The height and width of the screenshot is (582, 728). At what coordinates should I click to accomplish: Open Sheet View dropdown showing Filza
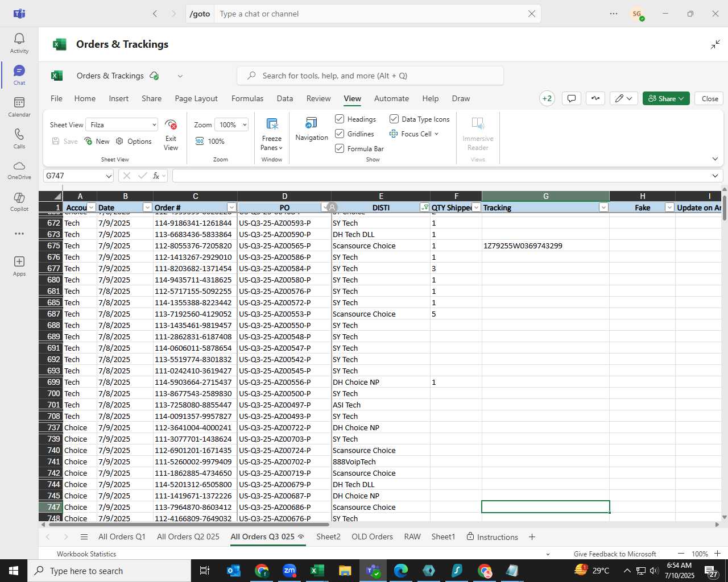pyautogui.click(x=122, y=124)
